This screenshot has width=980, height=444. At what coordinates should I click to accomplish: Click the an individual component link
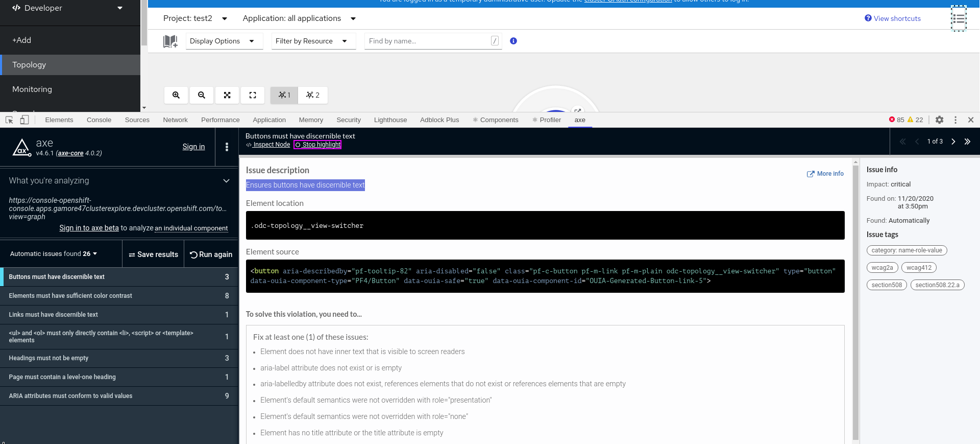tap(191, 228)
